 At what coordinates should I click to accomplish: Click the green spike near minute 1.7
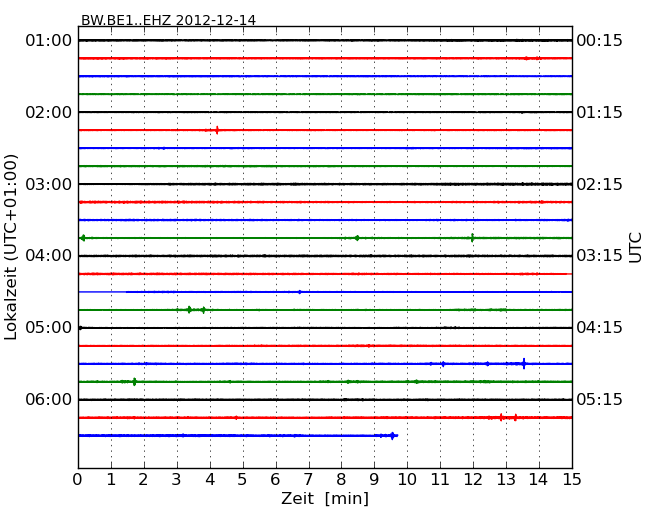click(134, 382)
